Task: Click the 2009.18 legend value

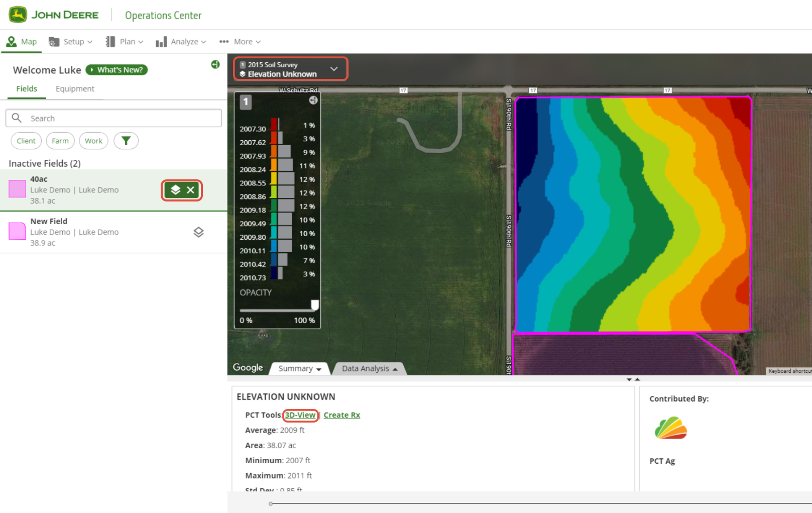Action: 253,211
